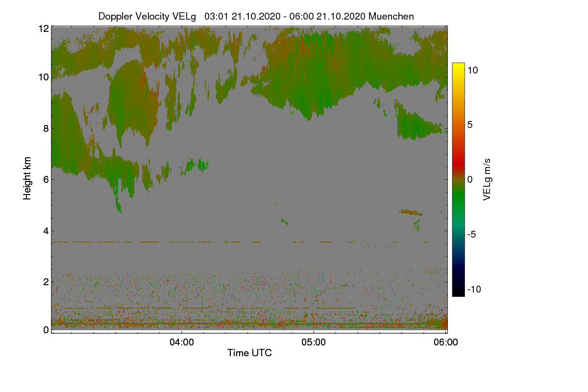
Task: Click the '06:00' time axis label
Action: 446,343
